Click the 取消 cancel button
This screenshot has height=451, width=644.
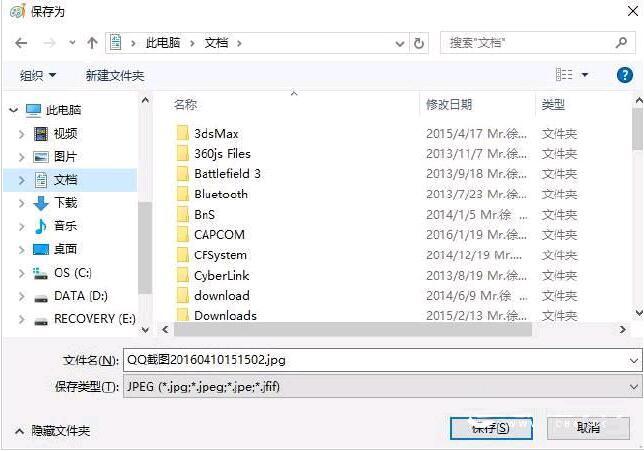[588, 428]
